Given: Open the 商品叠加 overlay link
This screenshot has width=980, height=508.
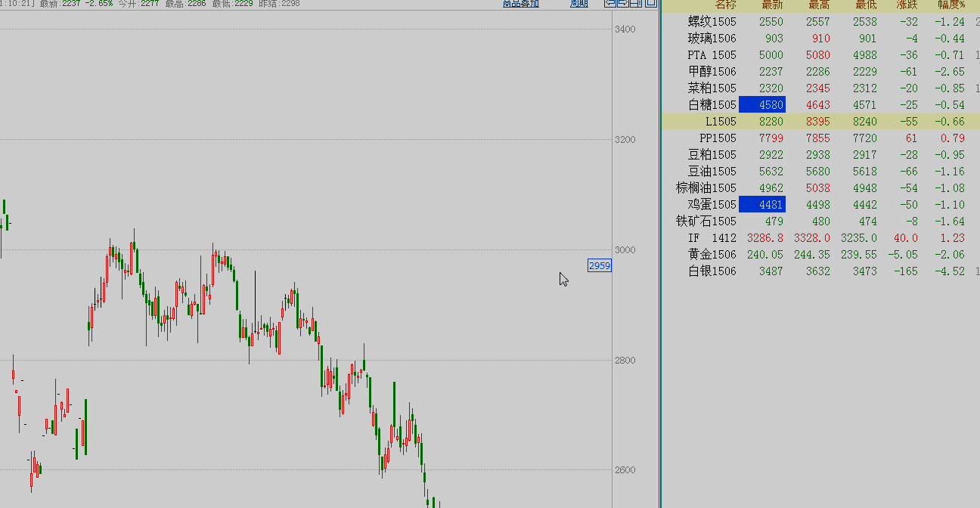Looking at the screenshot, I should [x=521, y=4].
